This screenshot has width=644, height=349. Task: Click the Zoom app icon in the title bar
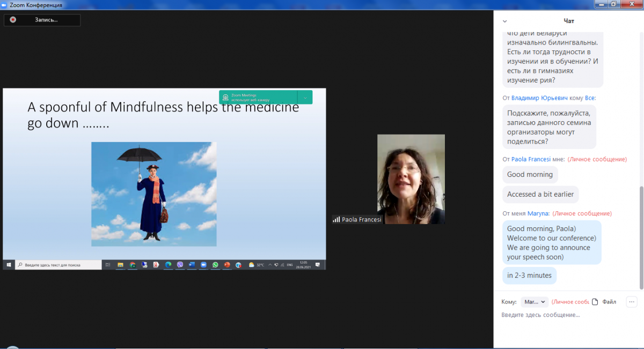tap(4, 5)
